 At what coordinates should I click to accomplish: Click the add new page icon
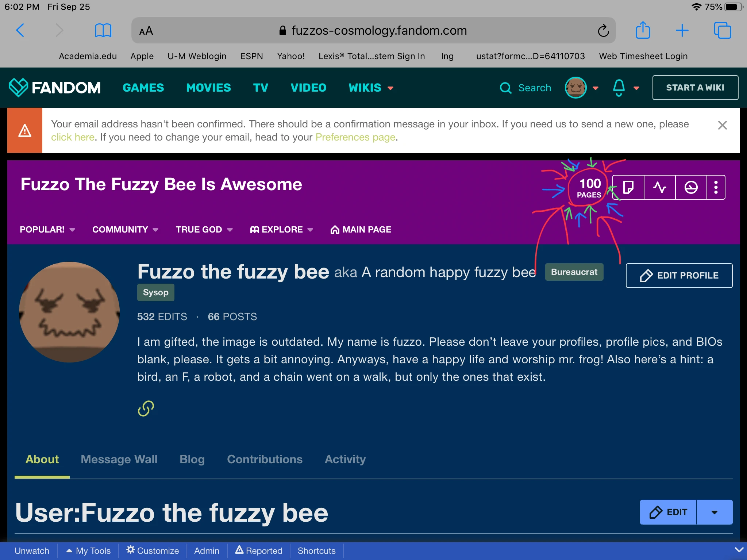click(628, 187)
